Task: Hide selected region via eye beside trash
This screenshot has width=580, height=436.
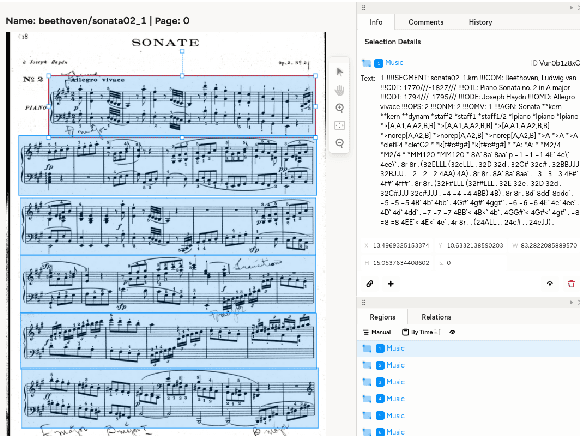Action: point(550,284)
